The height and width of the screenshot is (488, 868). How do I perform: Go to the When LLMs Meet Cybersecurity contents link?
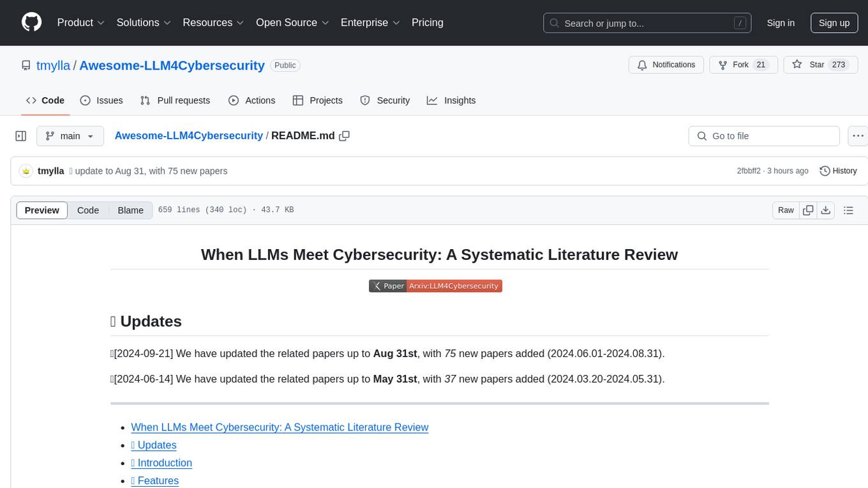tap(280, 427)
